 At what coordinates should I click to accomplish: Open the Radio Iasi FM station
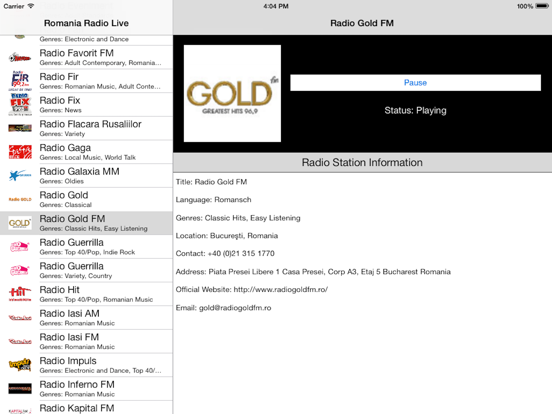pos(86,341)
